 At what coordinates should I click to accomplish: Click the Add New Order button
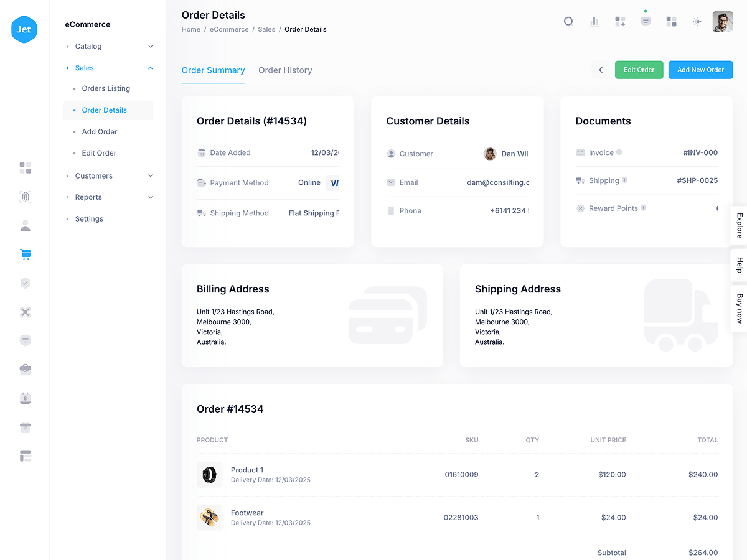[x=700, y=70]
